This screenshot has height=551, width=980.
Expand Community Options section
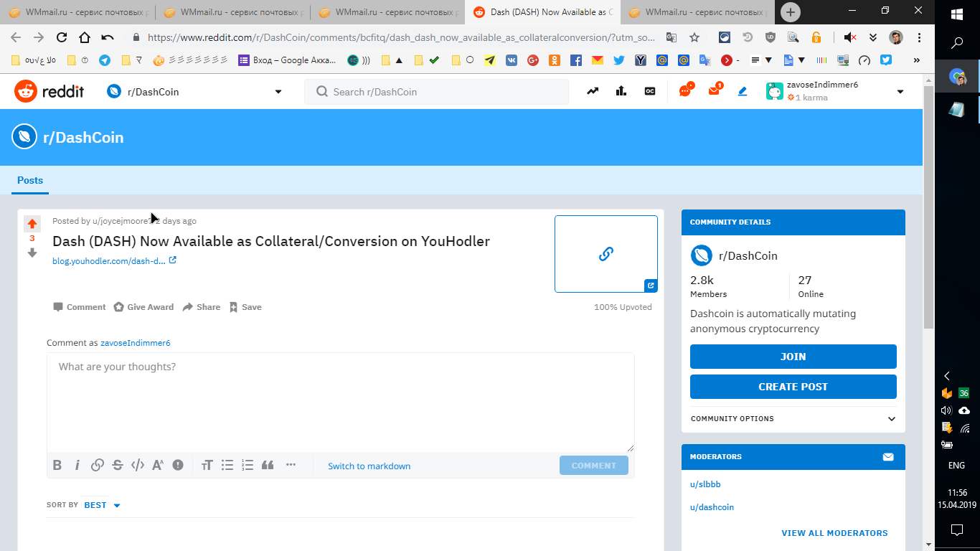point(793,418)
